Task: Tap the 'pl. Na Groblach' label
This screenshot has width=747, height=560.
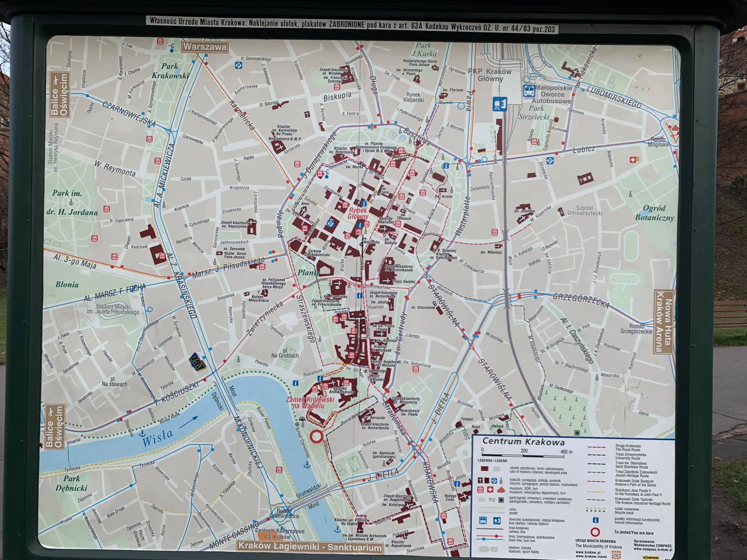Action: (x=285, y=353)
